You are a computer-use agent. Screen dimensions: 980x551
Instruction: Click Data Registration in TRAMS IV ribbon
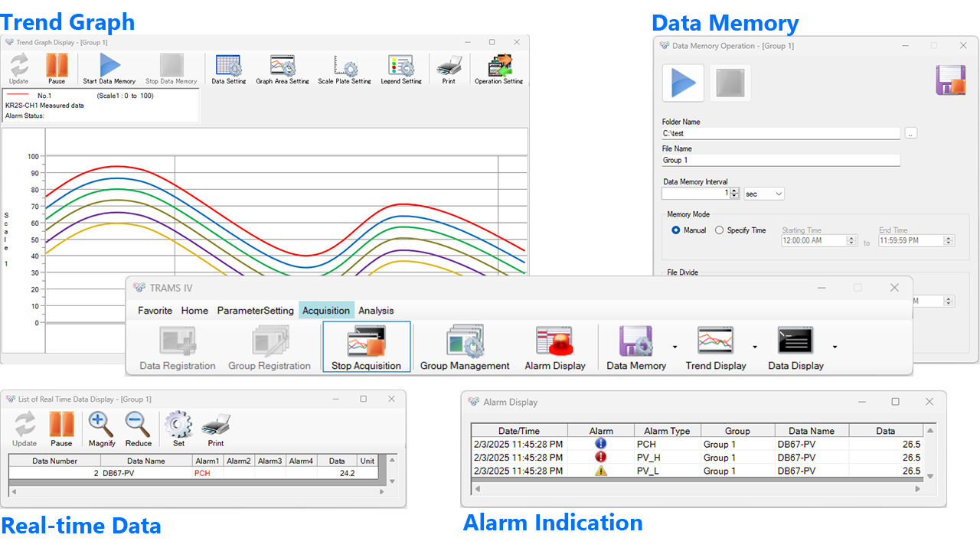point(178,349)
